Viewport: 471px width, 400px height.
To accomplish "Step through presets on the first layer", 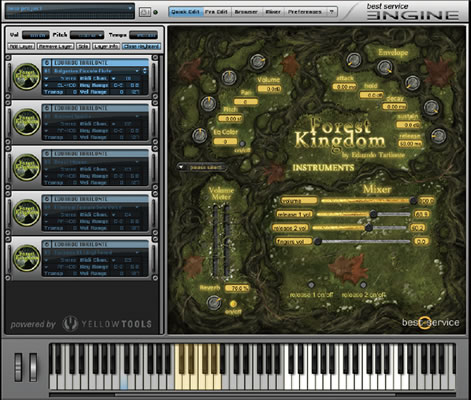I will click(145, 71).
